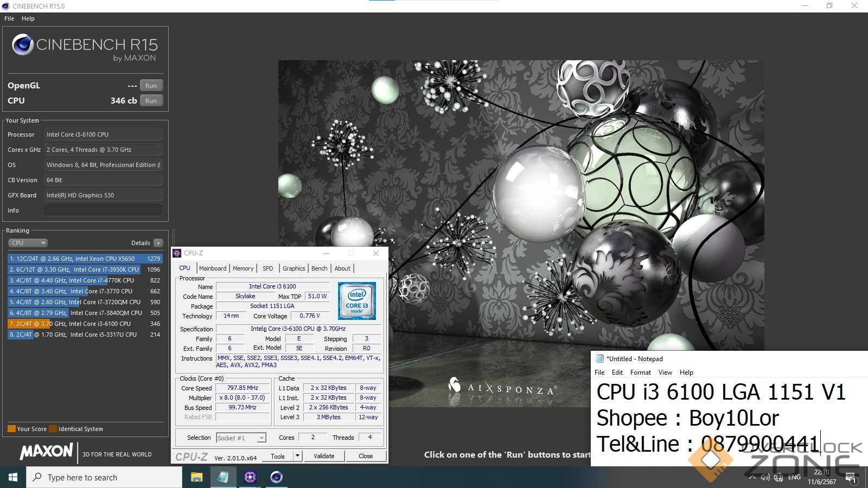Click the CPU-Z taskbar icon

pos(250,477)
